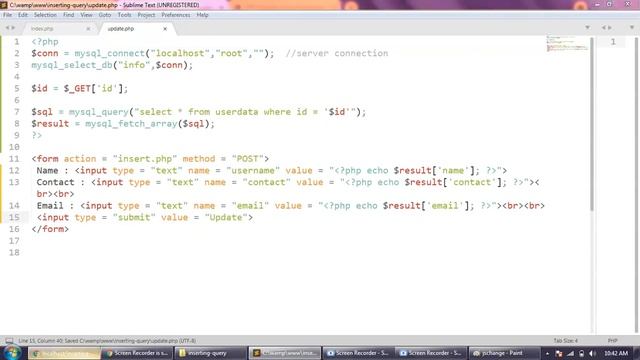The width and height of the screenshot is (640, 360).
Task: Click the right tab-scroll arrow beside index.php
Action: (13, 28)
